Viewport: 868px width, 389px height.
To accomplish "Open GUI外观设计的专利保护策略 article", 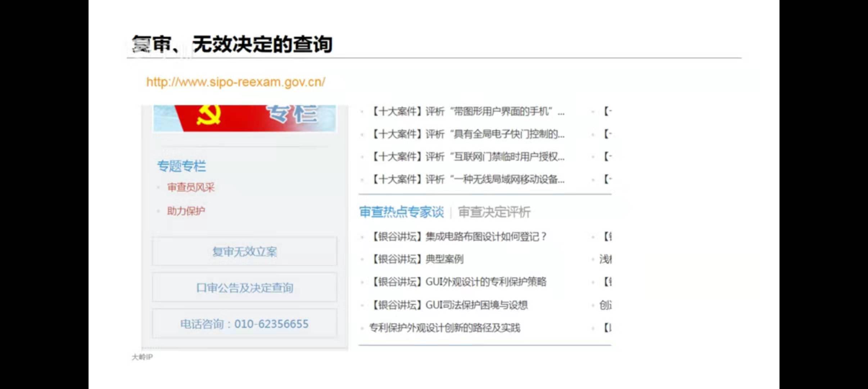I will pyautogui.click(x=459, y=282).
